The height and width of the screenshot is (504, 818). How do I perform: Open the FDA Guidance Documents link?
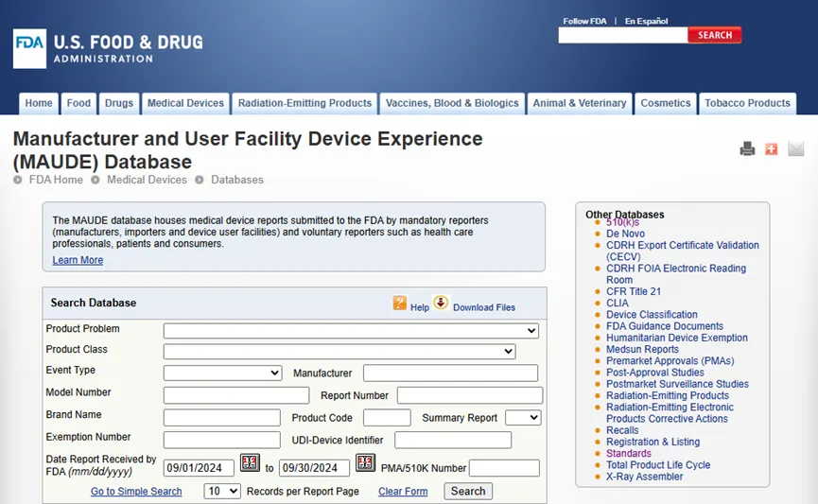[x=665, y=326]
